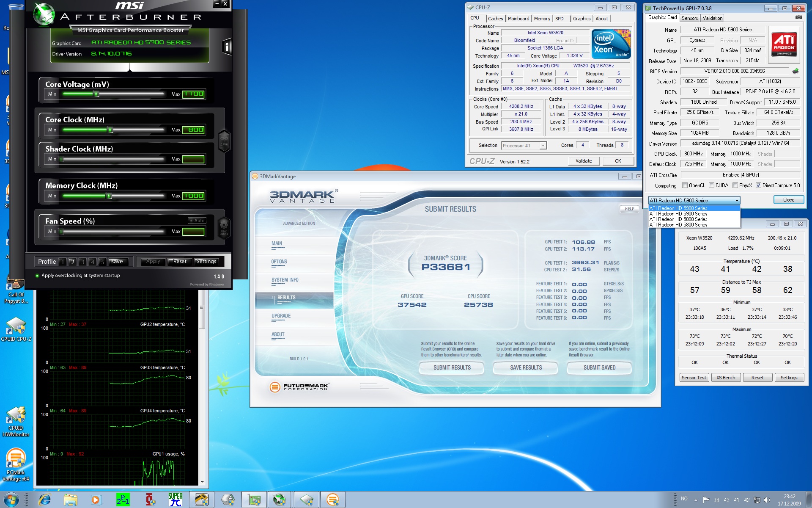
Task: Click the network tray icon
Action: (757, 500)
